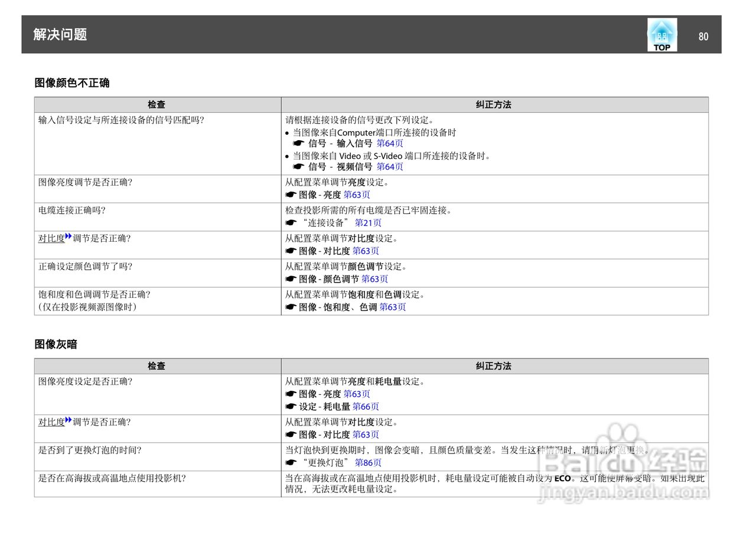This screenshot has height=535, width=756.
Task: Click the pointing-hand icon before 图像 - 颜色调节
Action: click(x=291, y=279)
